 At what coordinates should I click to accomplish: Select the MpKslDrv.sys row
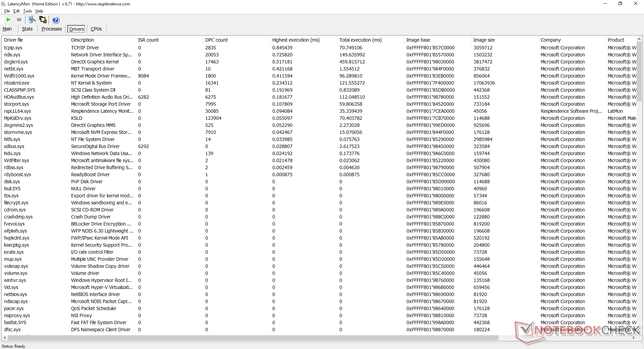click(319, 118)
